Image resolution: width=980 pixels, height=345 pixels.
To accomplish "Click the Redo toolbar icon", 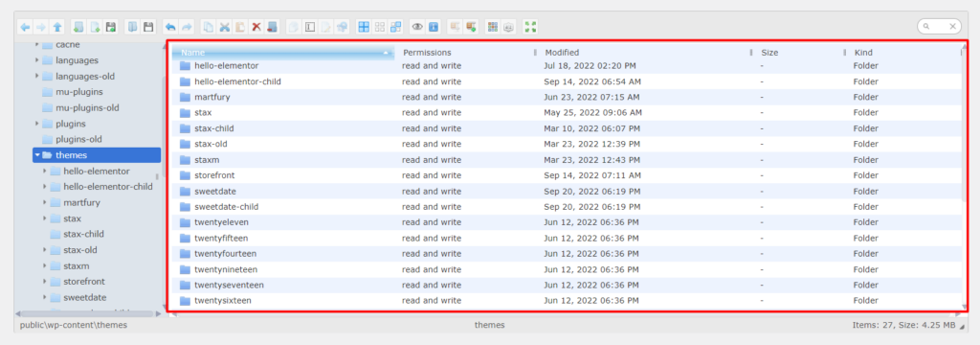I will [x=186, y=27].
